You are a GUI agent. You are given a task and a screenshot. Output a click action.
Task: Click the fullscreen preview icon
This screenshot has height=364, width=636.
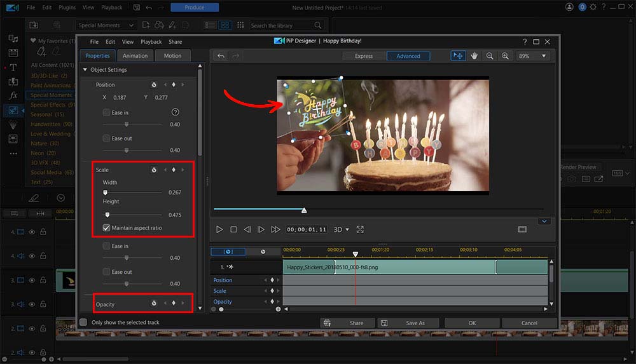click(x=360, y=229)
